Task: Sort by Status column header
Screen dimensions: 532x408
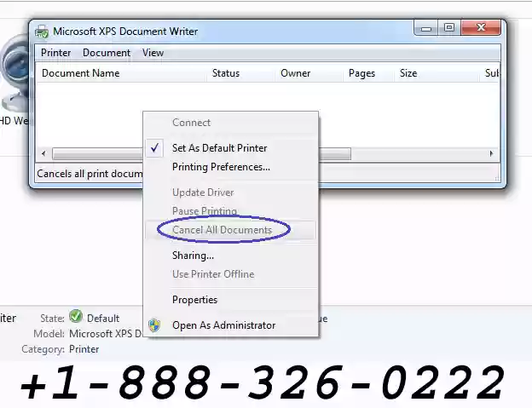Action: (240, 73)
